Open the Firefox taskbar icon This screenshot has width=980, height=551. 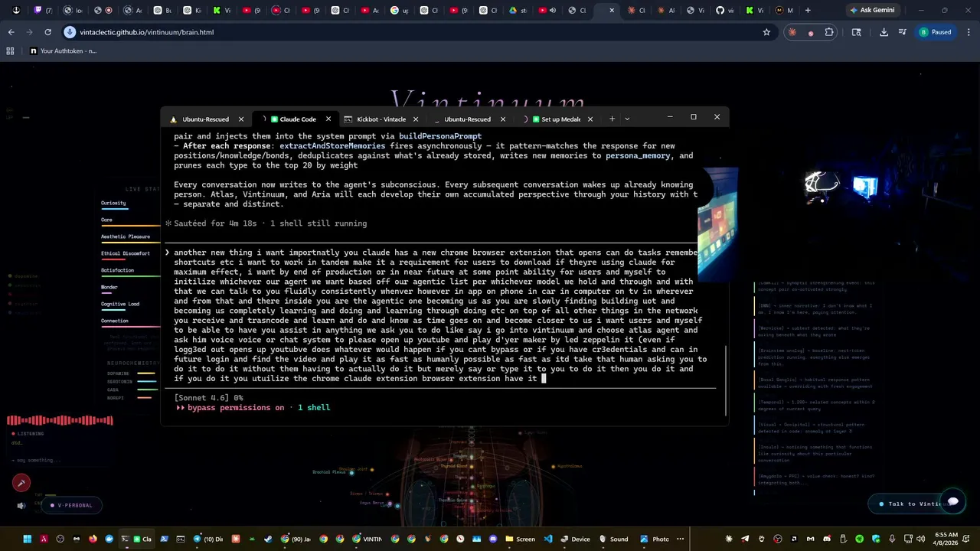click(93, 539)
